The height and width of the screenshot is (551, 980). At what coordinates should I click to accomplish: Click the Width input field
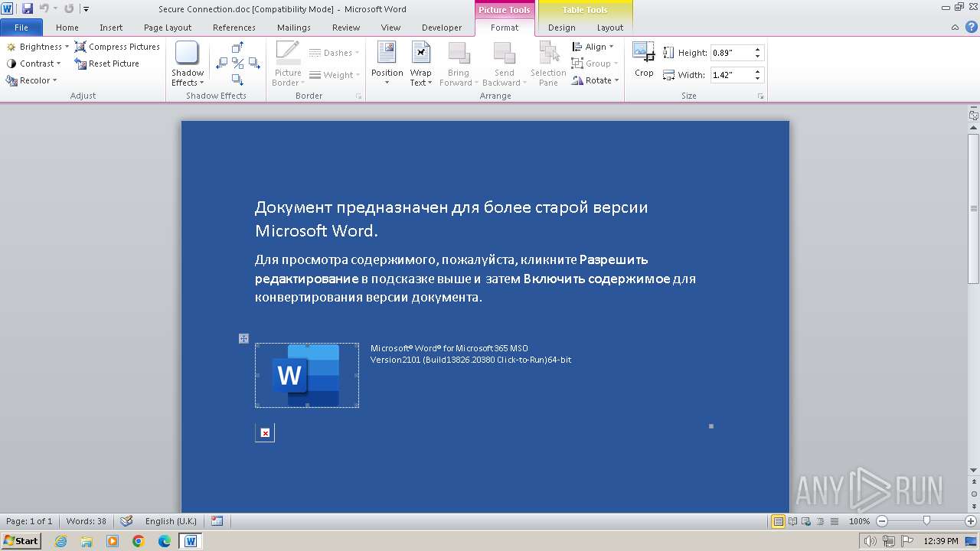(x=730, y=75)
